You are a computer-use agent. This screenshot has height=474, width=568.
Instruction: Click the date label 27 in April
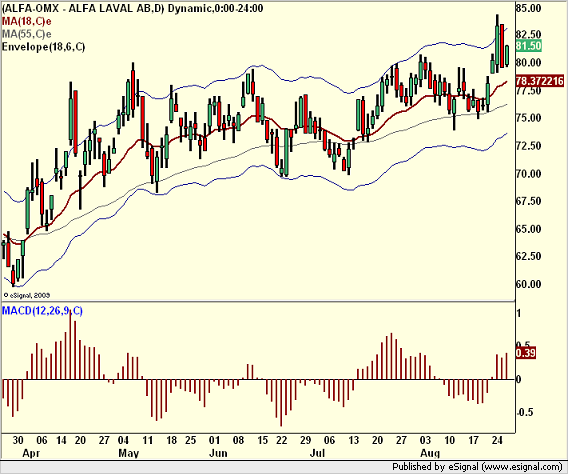[x=104, y=440]
